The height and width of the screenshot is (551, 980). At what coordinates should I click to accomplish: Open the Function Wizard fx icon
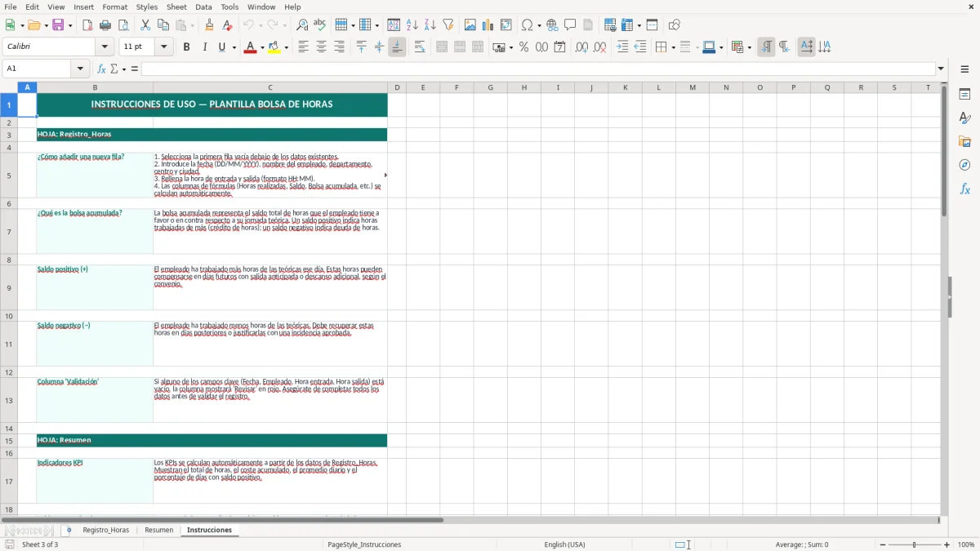[x=102, y=69]
